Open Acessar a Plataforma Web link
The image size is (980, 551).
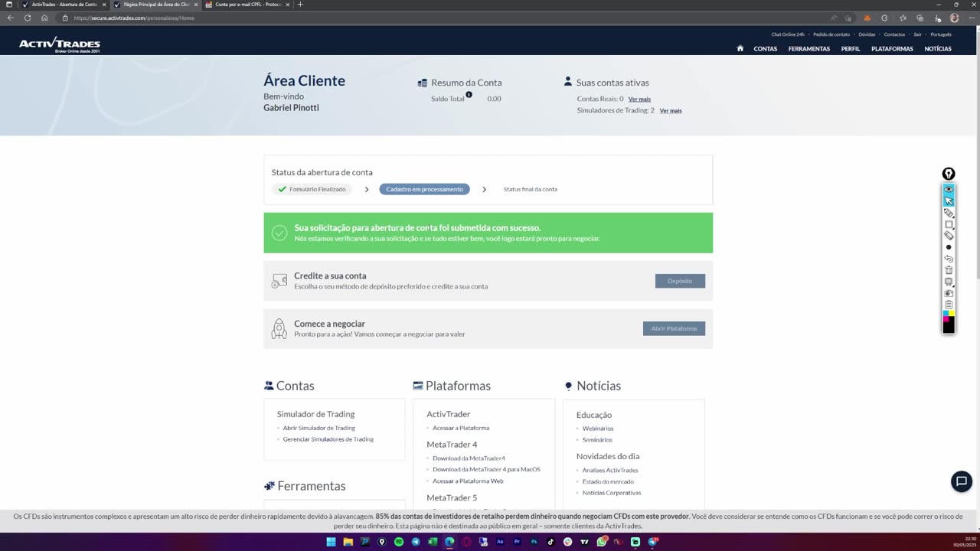[x=468, y=481]
